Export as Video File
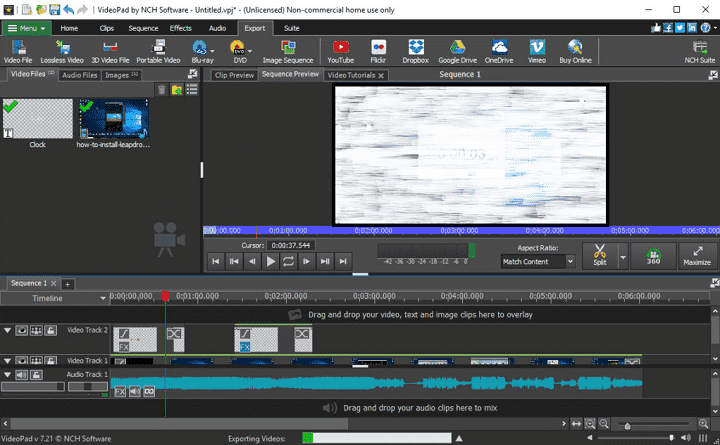This screenshot has width=720, height=445. point(18,51)
